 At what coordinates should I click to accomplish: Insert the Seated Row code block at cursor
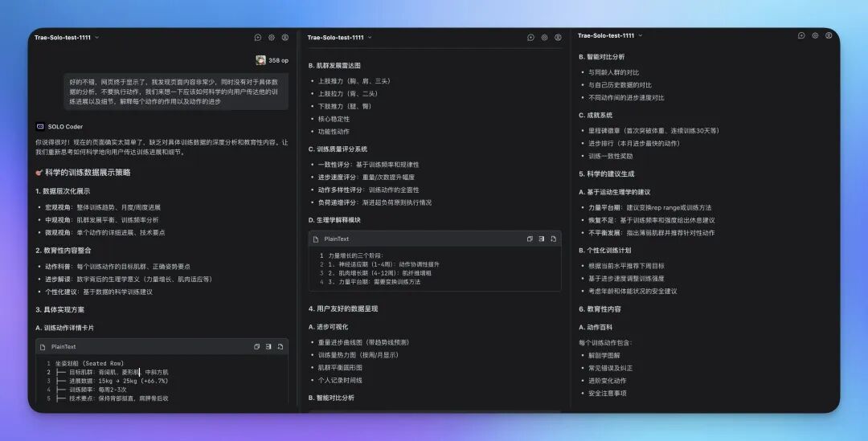(268, 346)
